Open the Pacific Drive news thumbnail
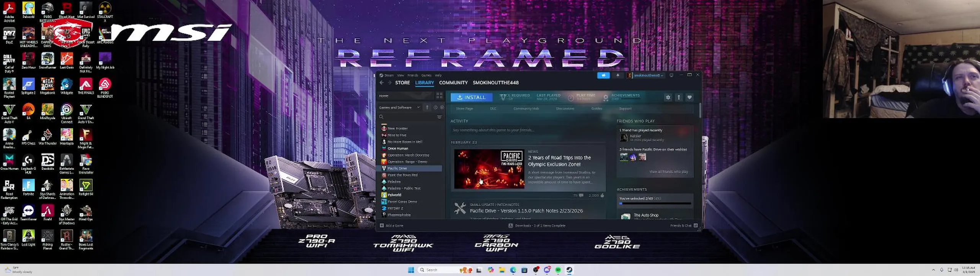 pos(489,169)
